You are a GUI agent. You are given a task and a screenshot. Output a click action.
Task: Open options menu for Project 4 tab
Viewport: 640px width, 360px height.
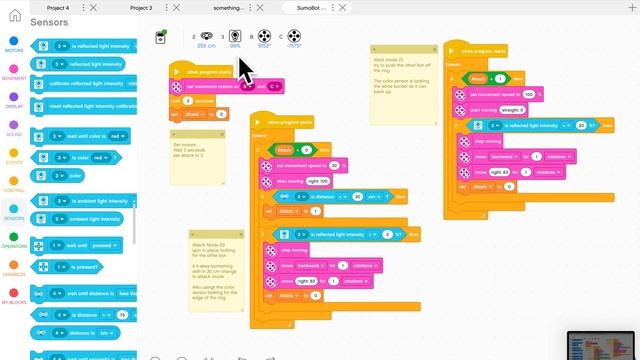(x=83, y=8)
